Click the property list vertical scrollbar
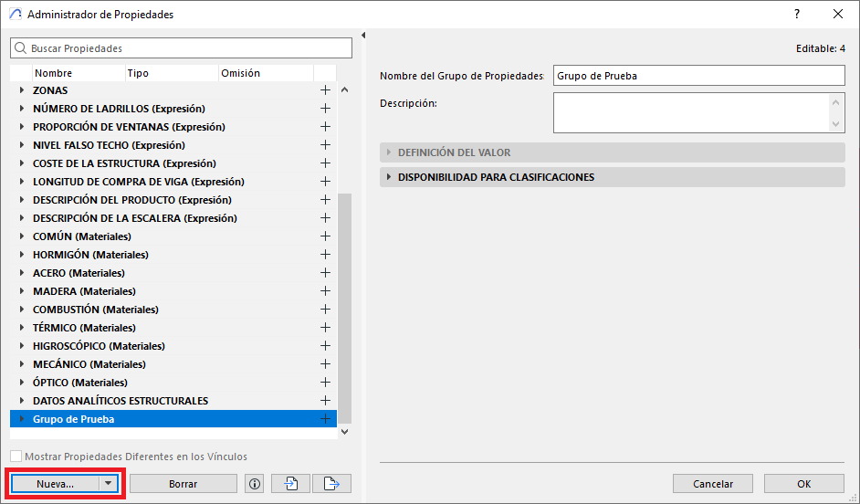 point(344,301)
